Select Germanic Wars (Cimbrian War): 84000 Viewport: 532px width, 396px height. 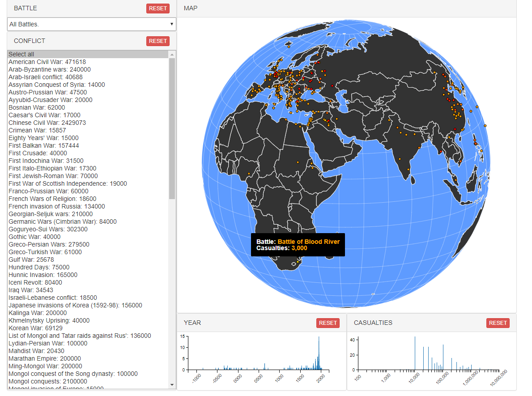88,221
